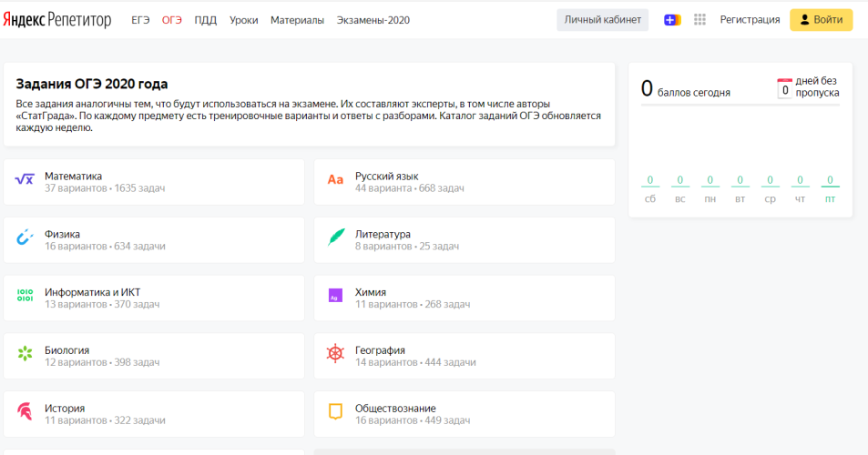Screen dimensions: 868x455
Task: Open the Материалы section
Action: (297, 20)
